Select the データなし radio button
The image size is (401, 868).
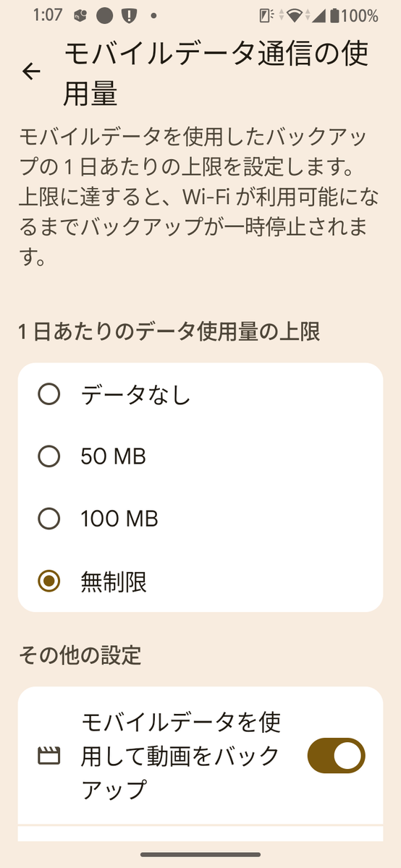point(49,394)
